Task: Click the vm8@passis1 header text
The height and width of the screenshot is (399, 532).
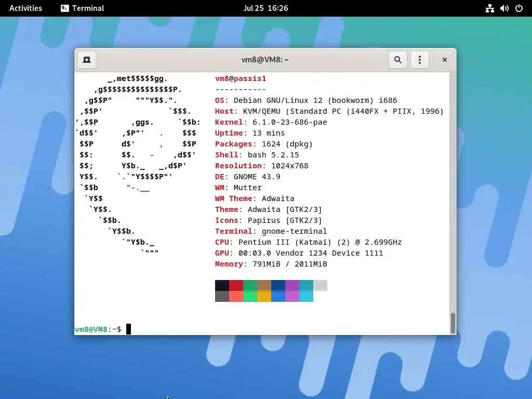Action: coord(241,79)
